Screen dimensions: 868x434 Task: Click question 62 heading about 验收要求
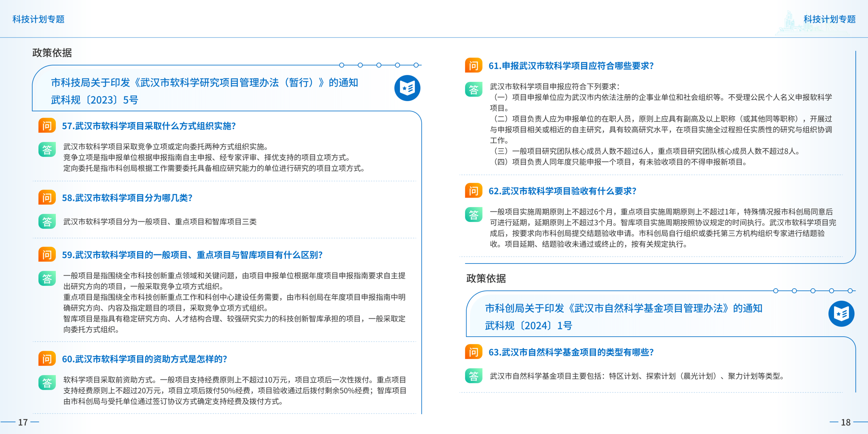pyautogui.click(x=562, y=191)
